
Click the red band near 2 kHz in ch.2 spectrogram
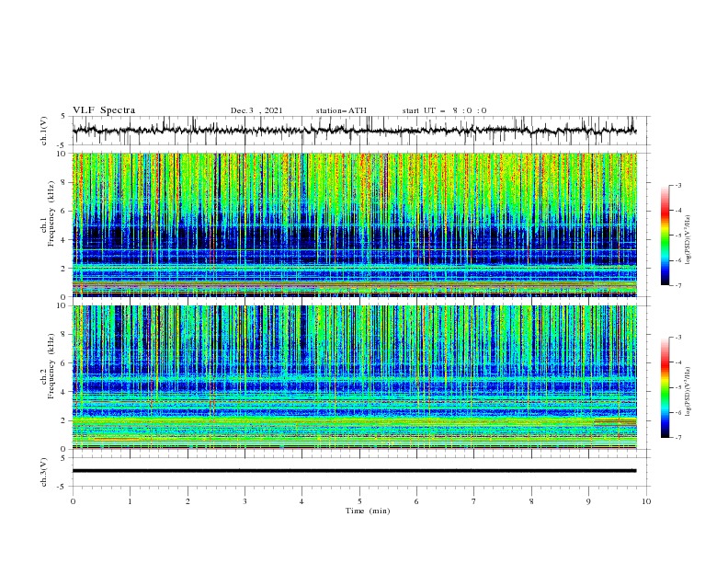(615, 421)
